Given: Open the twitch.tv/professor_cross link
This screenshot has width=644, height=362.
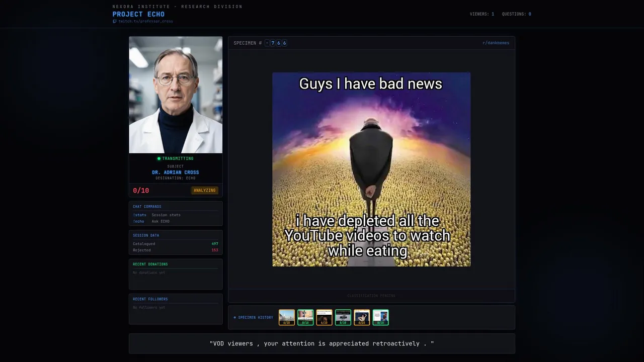Looking at the screenshot, I should coord(145,21).
